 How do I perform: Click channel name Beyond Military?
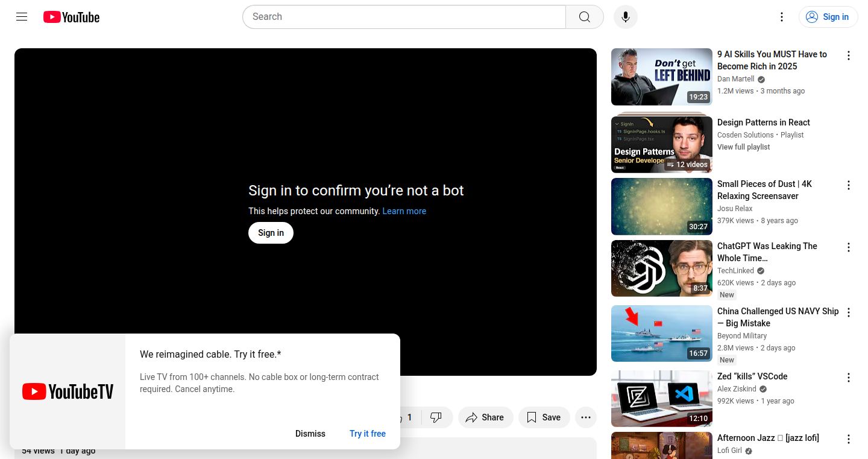click(742, 336)
